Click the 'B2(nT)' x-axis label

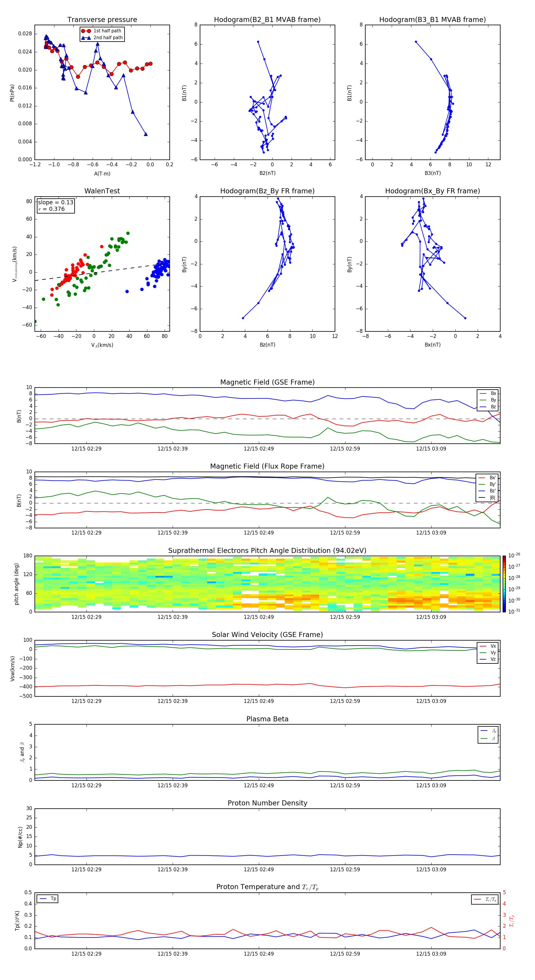267,173
